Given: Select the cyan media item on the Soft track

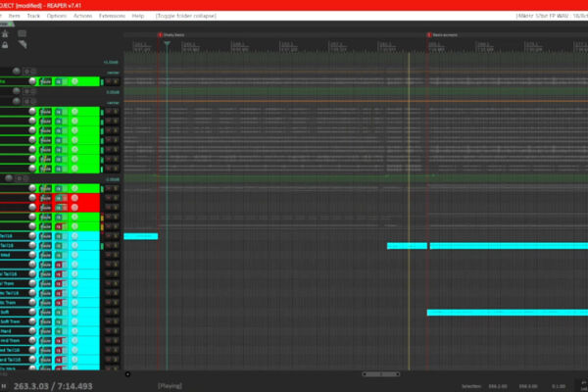Looking at the screenshot, I should click(x=508, y=313).
